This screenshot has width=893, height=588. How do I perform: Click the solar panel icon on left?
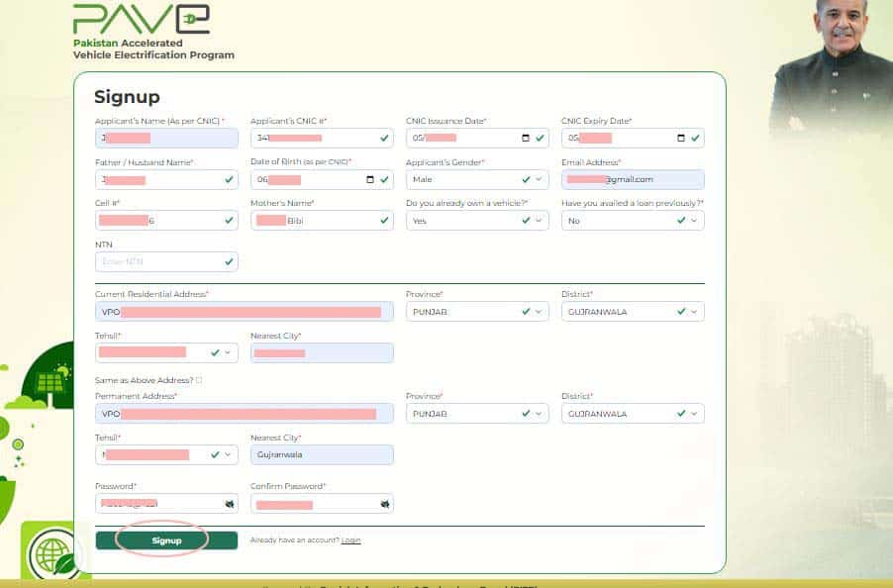(50, 382)
